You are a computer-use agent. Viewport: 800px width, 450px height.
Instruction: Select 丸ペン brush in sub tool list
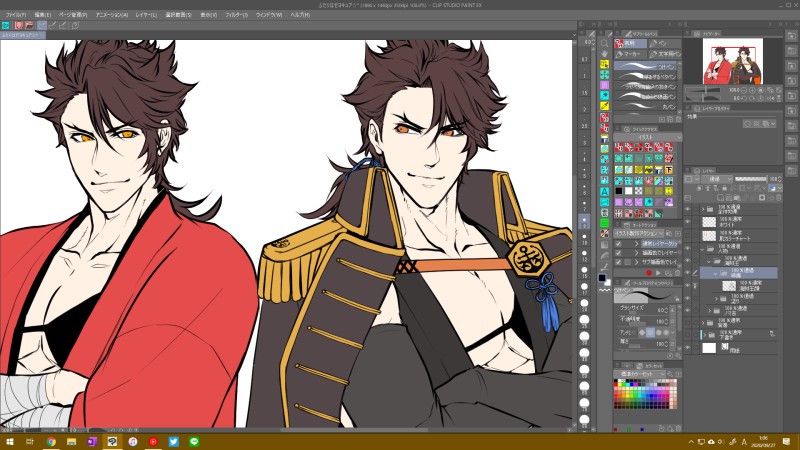(x=646, y=107)
